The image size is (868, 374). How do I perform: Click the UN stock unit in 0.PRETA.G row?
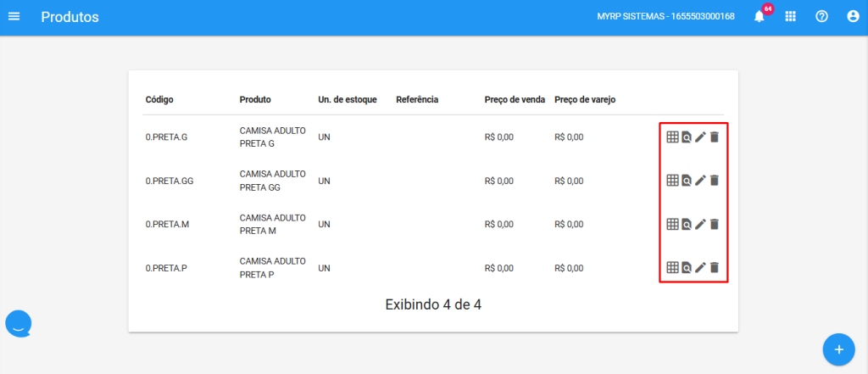coord(325,137)
